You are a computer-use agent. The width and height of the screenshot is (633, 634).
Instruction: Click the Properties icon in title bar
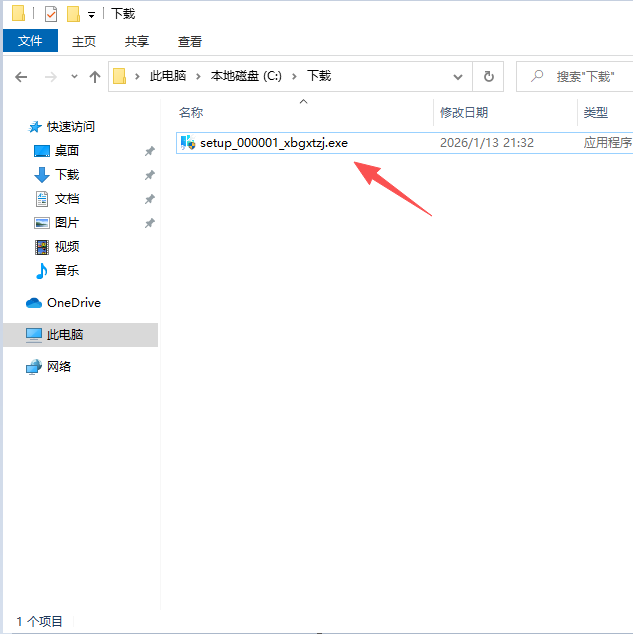pos(51,14)
